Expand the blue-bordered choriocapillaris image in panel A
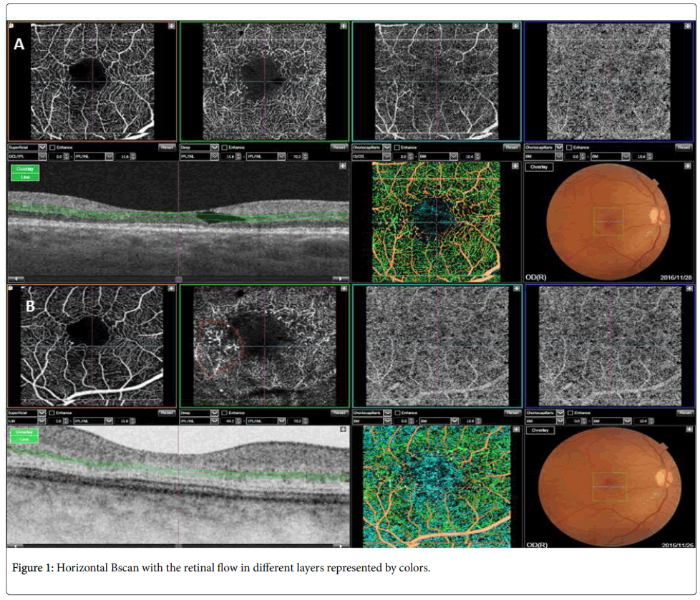This screenshot has height=600, width=700. 688,26
